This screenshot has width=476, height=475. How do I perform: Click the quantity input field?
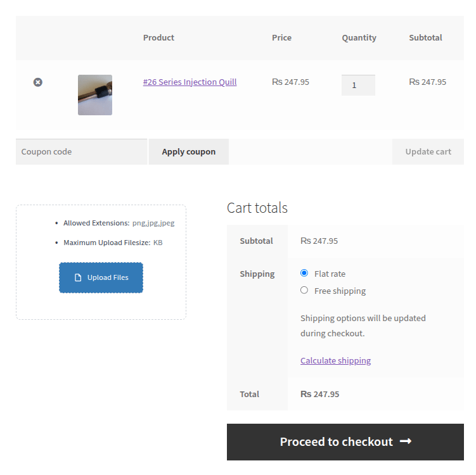coord(358,85)
